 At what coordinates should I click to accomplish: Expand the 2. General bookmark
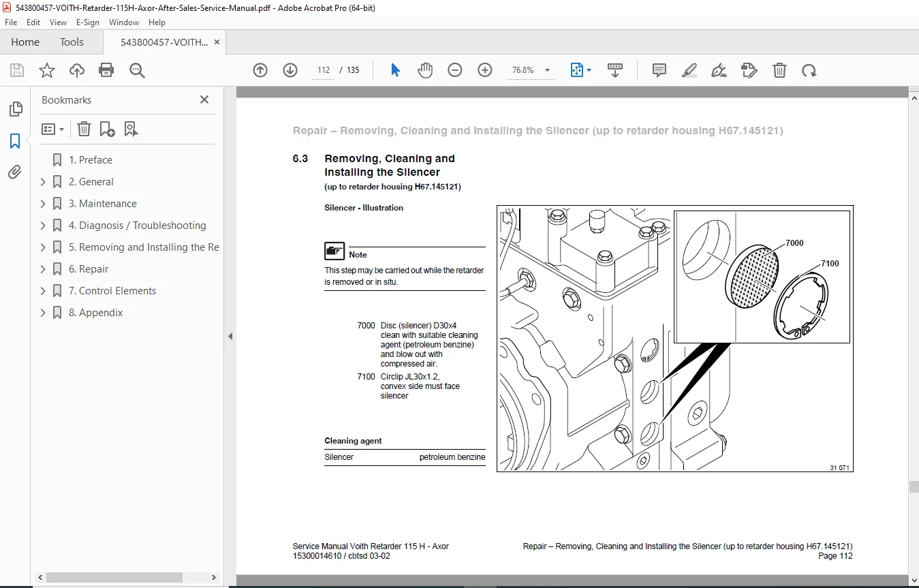point(43,182)
